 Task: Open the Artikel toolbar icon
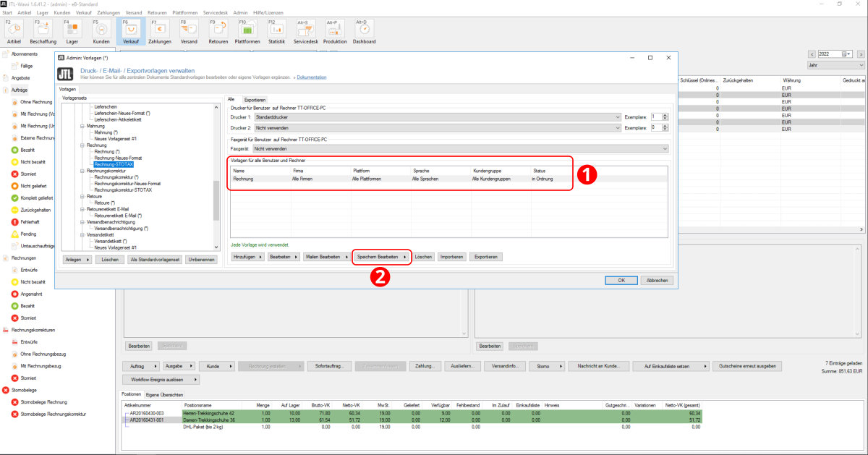pyautogui.click(x=14, y=30)
